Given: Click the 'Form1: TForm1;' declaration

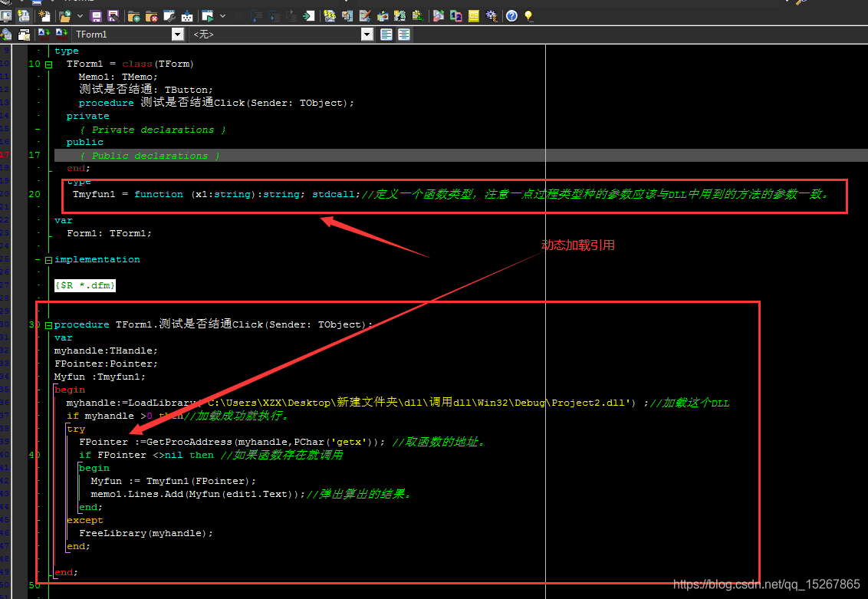Looking at the screenshot, I should point(109,234).
